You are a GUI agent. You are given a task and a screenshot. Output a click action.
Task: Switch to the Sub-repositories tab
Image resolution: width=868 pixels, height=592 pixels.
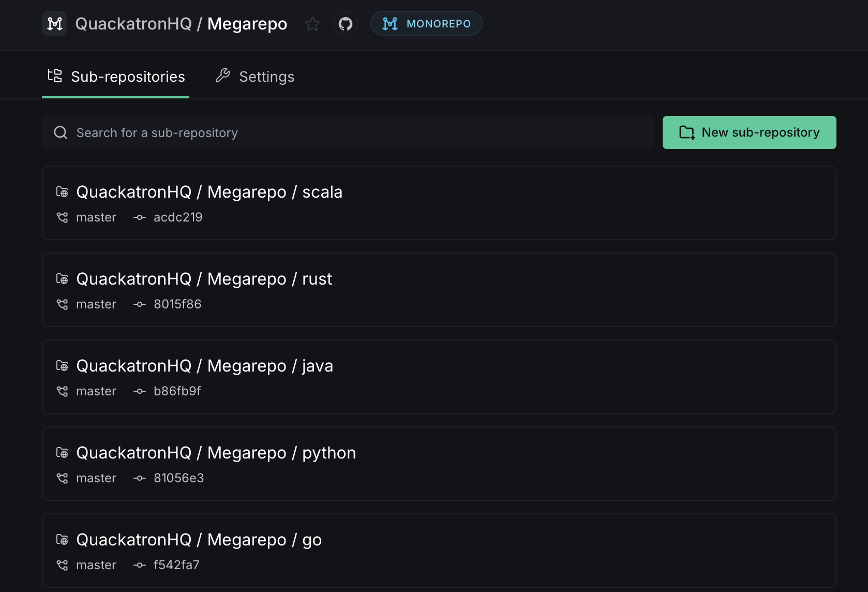116,77
